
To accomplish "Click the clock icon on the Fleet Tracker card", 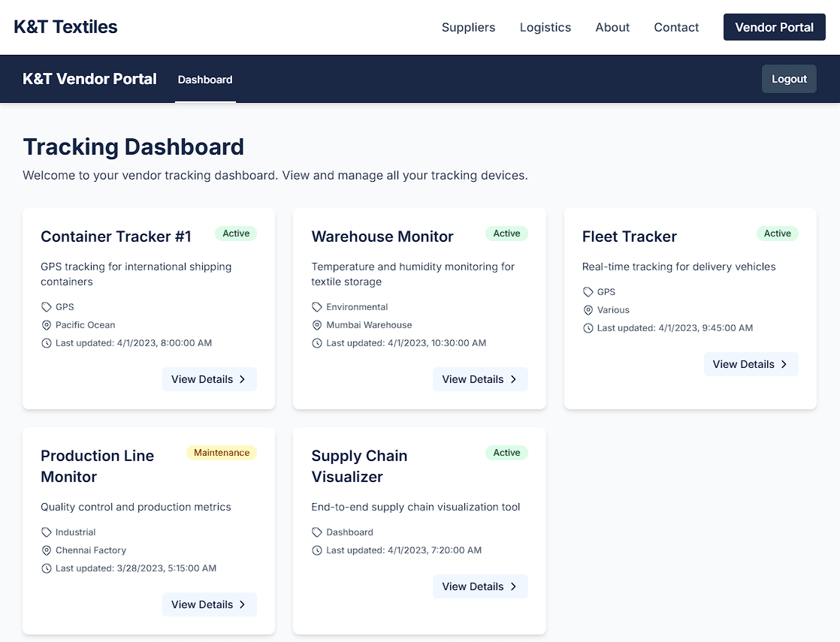I will tap(587, 327).
